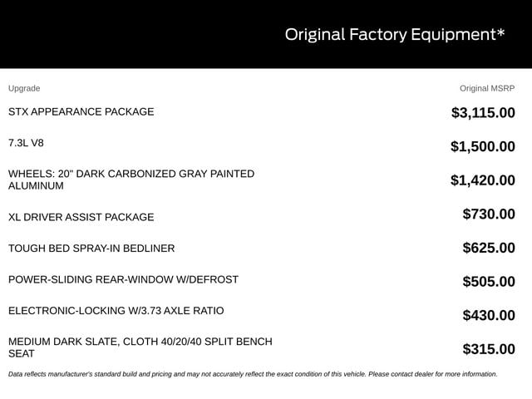Select Electronic-Locking w/3.73 Axle Ratio

116,311
